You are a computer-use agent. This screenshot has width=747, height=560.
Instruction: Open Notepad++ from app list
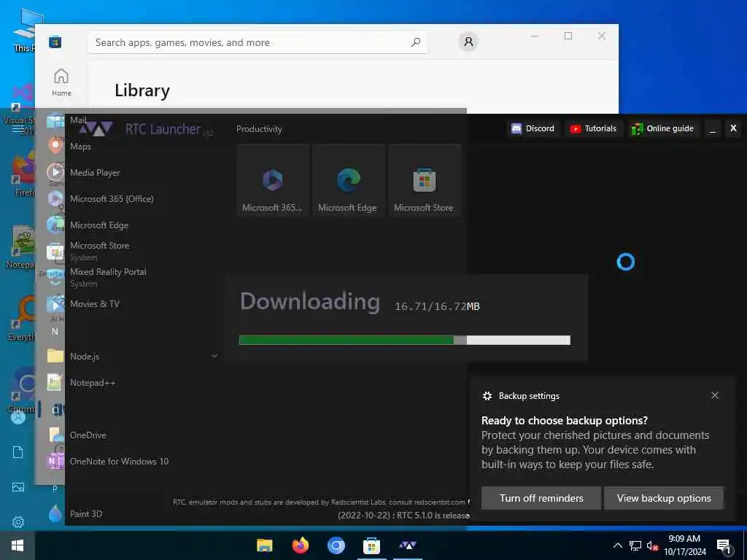[x=93, y=383]
